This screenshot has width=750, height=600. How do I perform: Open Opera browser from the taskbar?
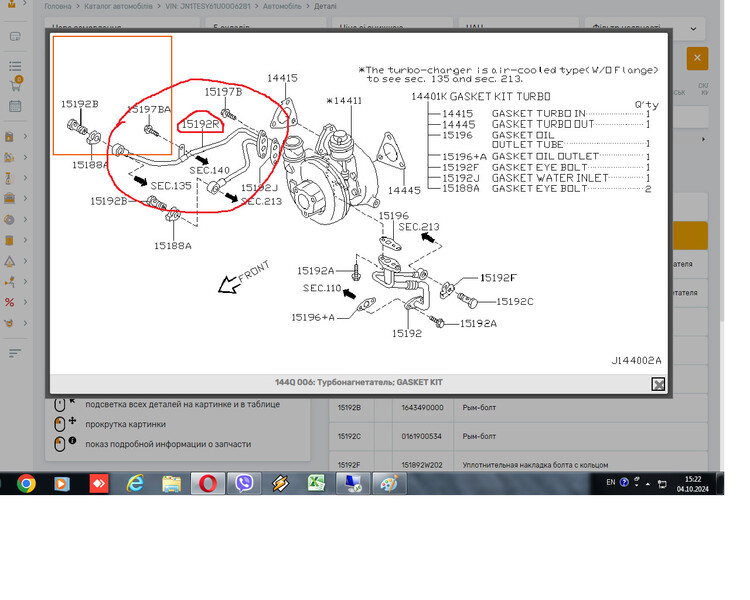point(208,483)
